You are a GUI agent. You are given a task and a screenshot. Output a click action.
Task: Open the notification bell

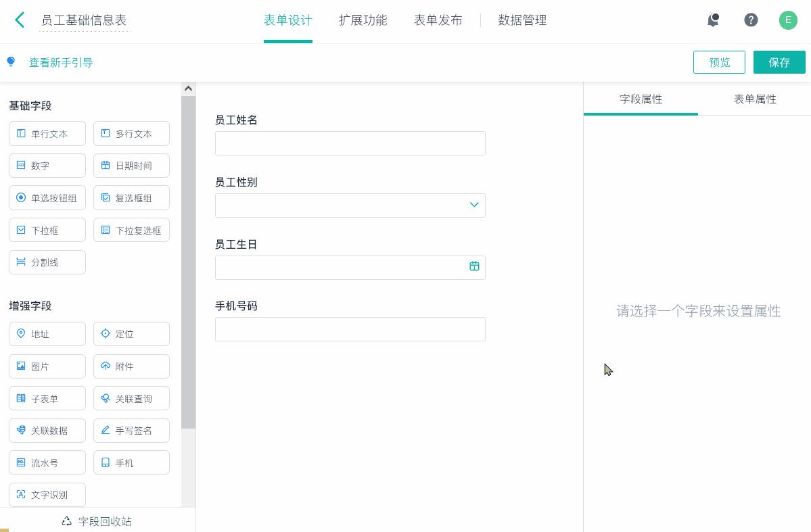pyautogui.click(x=713, y=20)
